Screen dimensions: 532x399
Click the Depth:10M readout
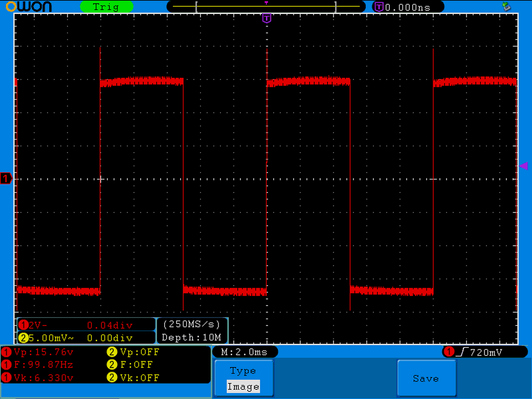coord(192,337)
